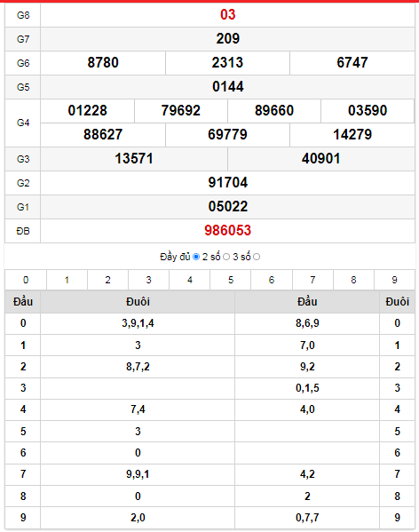
Task: Pick digit filter tab 5
Action: pos(231,280)
